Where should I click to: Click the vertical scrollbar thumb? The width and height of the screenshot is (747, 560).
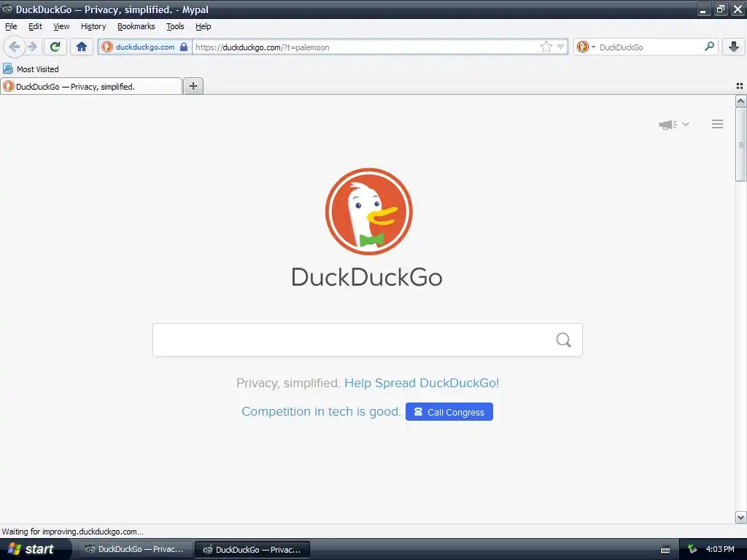[740, 144]
